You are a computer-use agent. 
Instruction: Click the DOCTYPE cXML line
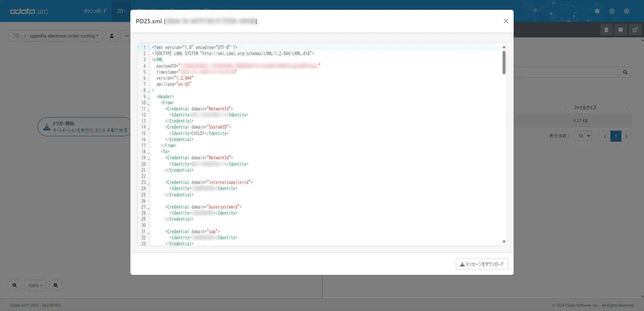point(233,53)
